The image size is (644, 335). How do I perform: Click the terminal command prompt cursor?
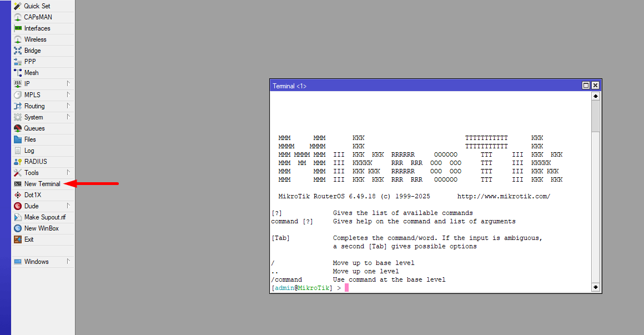click(346, 288)
